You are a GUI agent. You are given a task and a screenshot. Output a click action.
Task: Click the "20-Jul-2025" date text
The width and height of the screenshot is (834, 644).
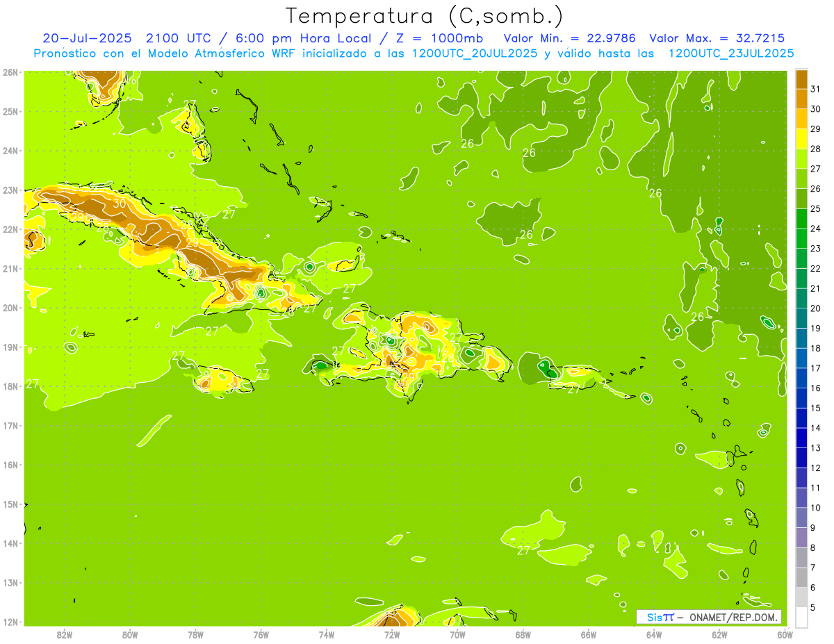click(x=87, y=38)
